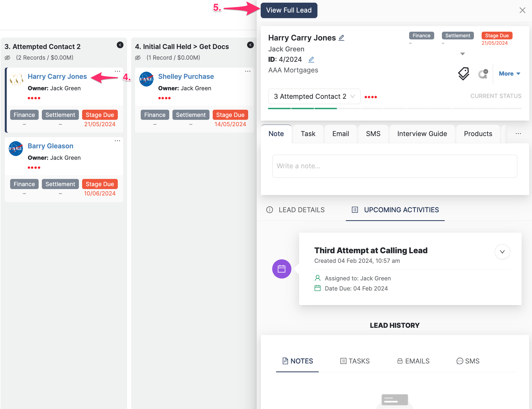Viewport: 532px width, 409px height.
Task: Toggle visibility eye on Attempted Contact 2
Action: point(7,58)
